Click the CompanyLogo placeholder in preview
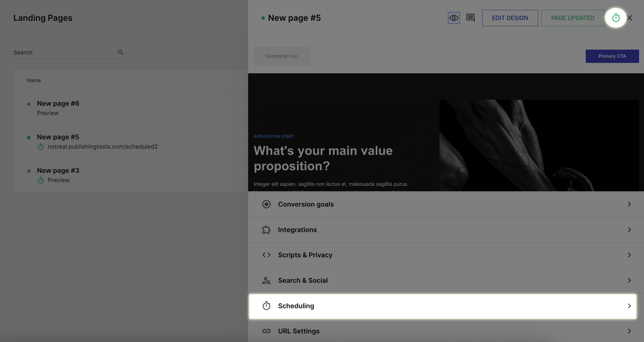 click(x=282, y=56)
